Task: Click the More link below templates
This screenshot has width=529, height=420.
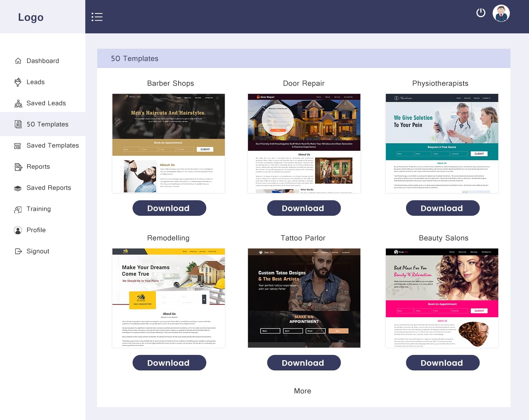Action: click(x=303, y=391)
